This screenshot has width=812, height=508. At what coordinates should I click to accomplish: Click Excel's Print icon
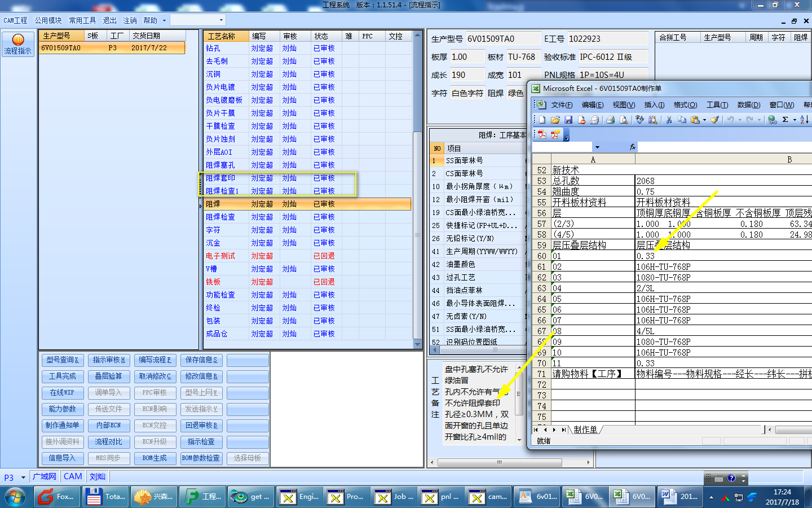coord(610,120)
